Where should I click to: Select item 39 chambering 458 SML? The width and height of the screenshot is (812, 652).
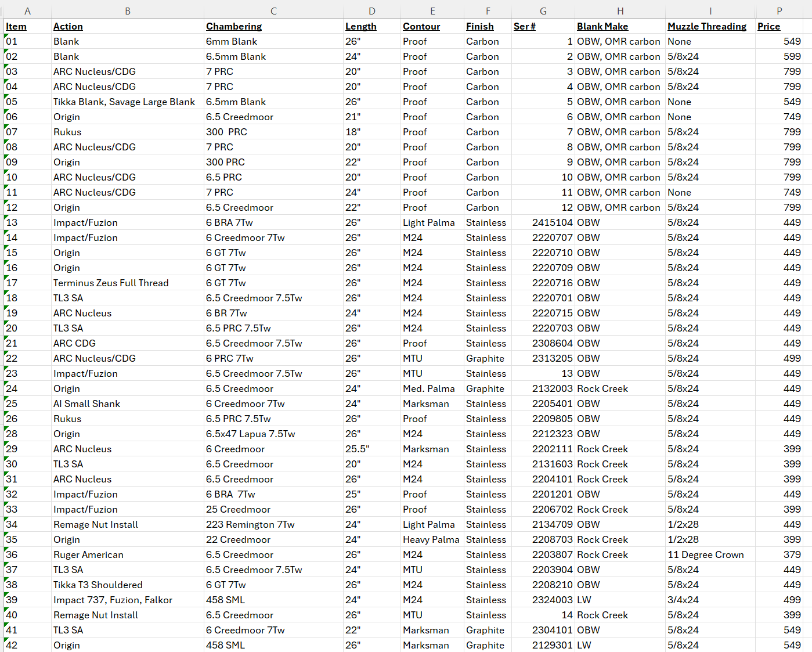pos(273,600)
